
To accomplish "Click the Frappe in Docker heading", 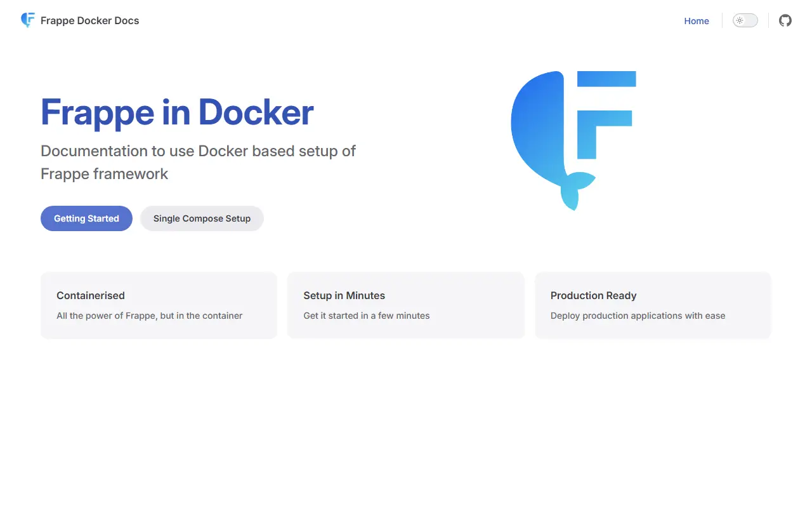I will (x=177, y=112).
